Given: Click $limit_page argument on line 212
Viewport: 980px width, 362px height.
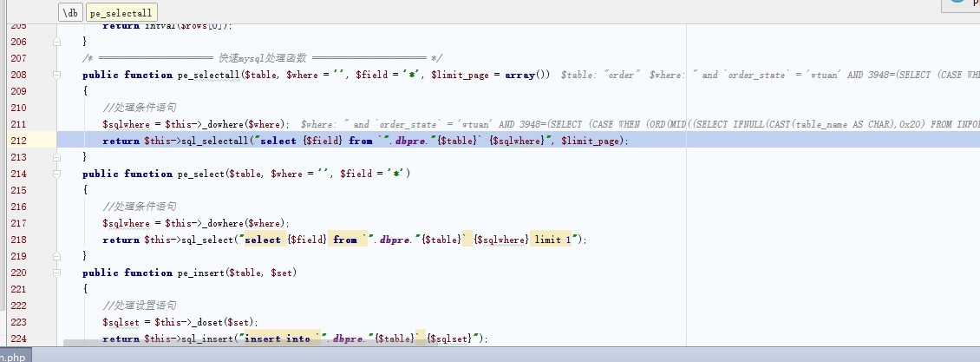Looking at the screenshot, I should click(x=590, y=141).
